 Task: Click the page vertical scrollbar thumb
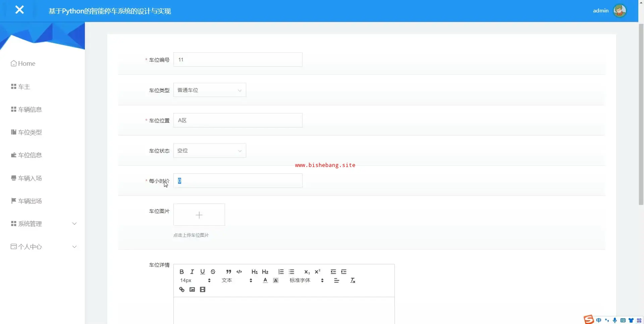point(641,114)
